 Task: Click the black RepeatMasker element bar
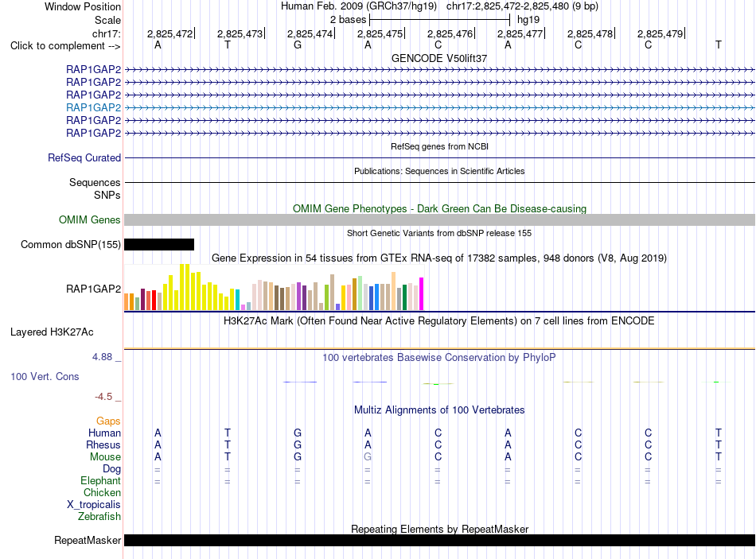(439, 540)
